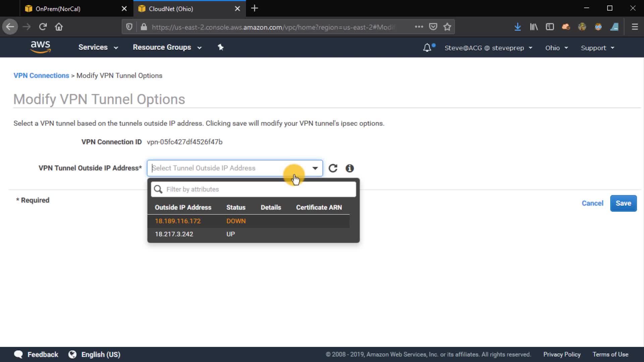Open the AWS notifications bell
This screenshot has width=644, height=362.
pos(427,48)
